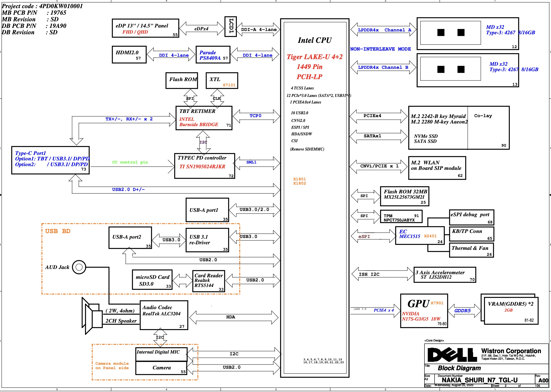Image resolution: width=551 pixels, height=392 pixels.
Task: Select the SML1 arrow
Action: tap(256, 163)
